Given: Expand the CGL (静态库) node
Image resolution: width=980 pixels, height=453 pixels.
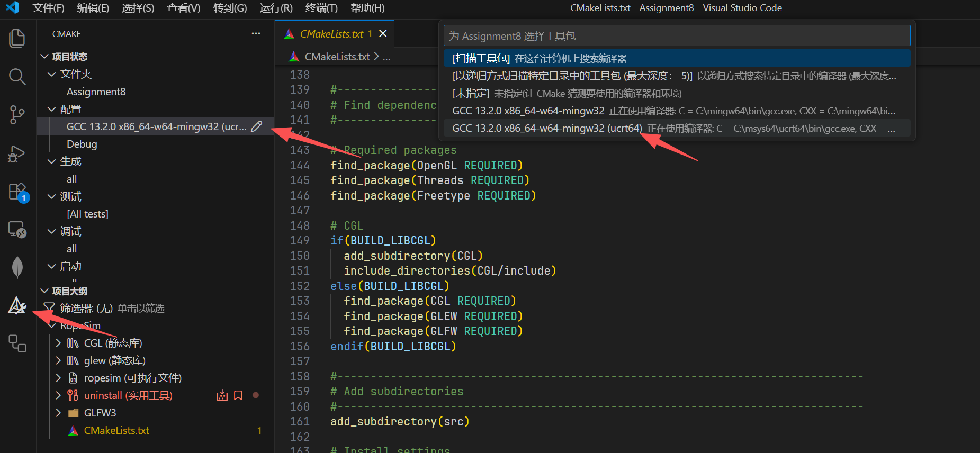Looking at the screenshot, I should pos(58,343).
